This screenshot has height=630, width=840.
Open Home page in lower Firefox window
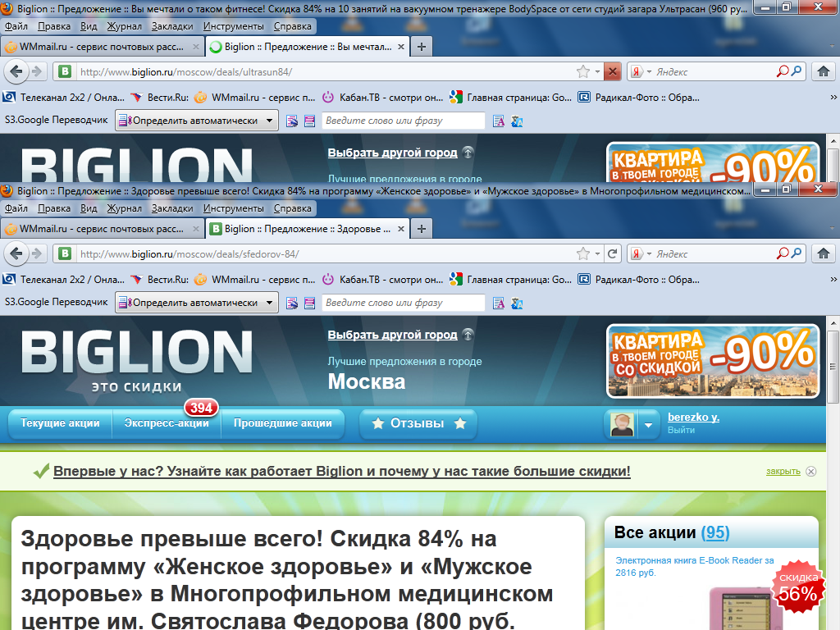824,253
